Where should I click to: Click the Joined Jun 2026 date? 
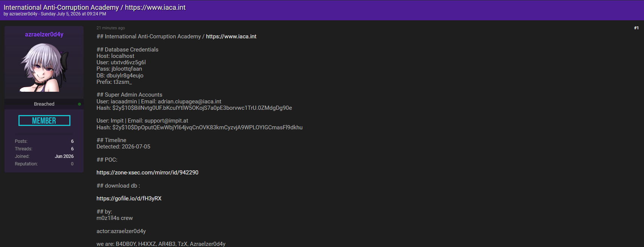coord(64,156)
